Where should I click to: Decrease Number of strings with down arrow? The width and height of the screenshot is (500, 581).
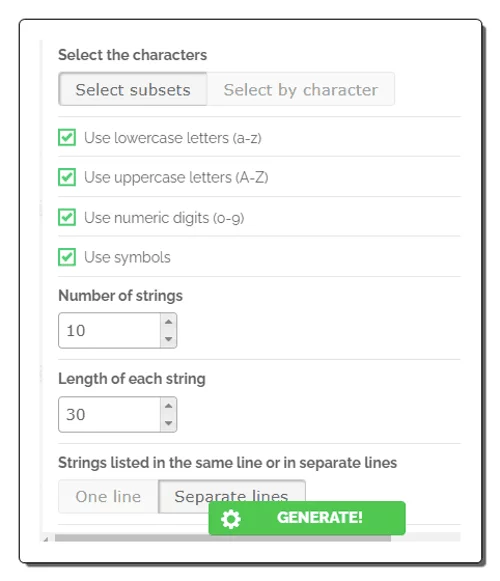point(169,339)
